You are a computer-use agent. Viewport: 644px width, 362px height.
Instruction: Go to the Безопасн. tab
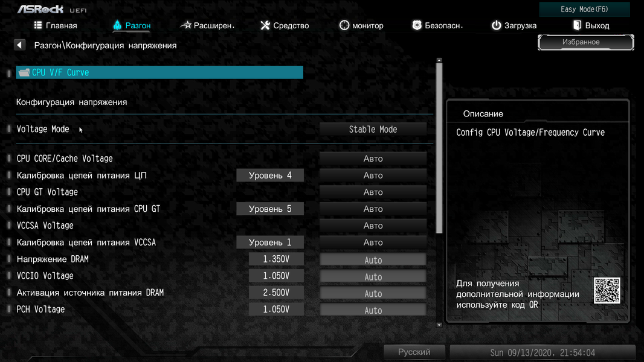[x=437, y=25]
